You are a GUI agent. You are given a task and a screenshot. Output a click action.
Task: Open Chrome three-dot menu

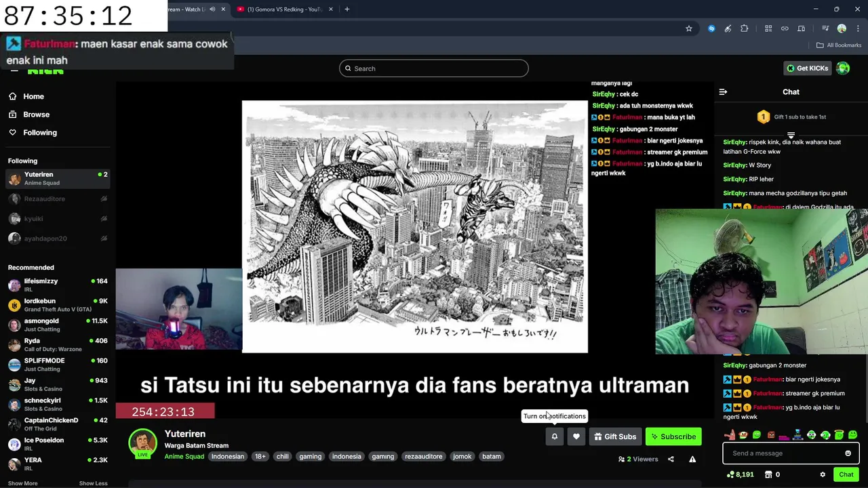pyautogui.click(x=858, y=28)
